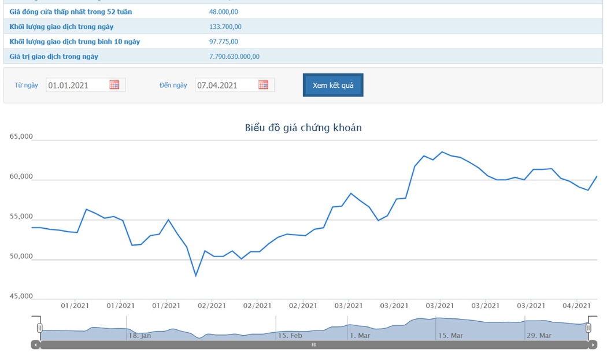This screenshot has width=607, height=364.
Task: Click the 15. Mar navigator label
Action: tap(450, 335)
